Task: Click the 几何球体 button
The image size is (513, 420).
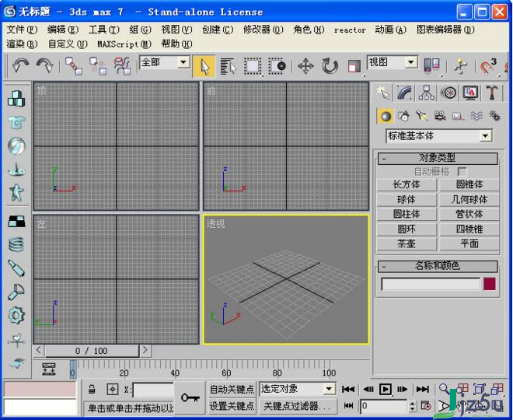Action: [x=469, y=199]
